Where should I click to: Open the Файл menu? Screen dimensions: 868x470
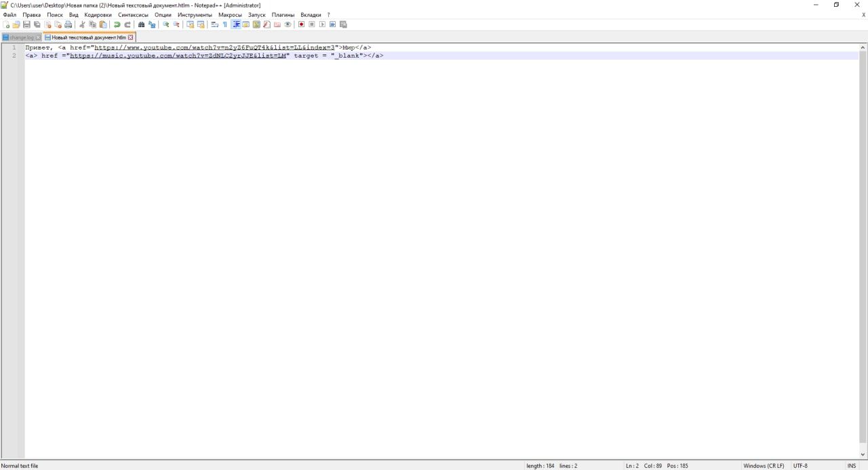coord(9,14)
